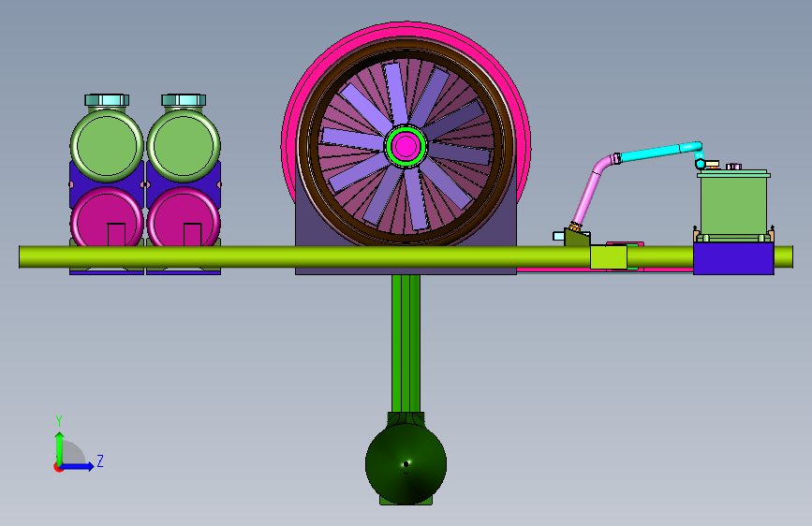Select the bright green ring around fan hub

[406, 146]
